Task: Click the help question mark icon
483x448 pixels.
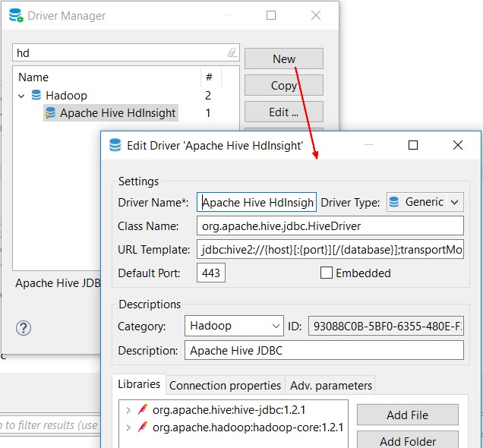Action: coord(23,328)
